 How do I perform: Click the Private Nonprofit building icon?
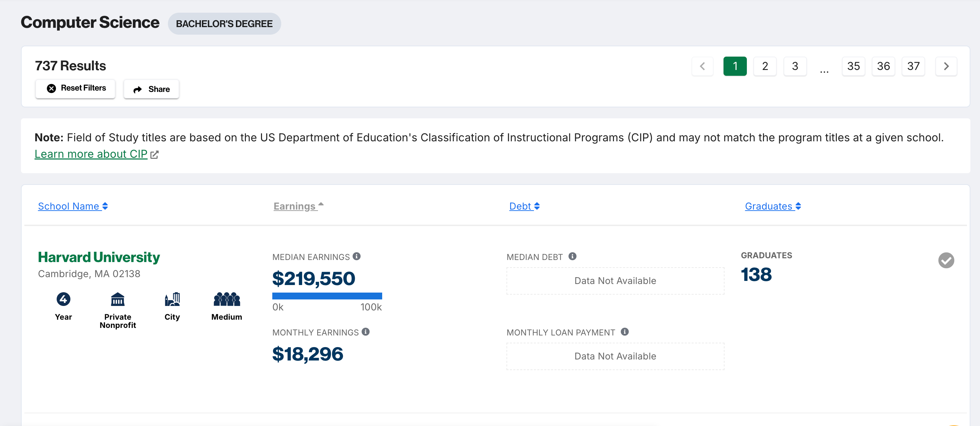(x=117, y=299)
